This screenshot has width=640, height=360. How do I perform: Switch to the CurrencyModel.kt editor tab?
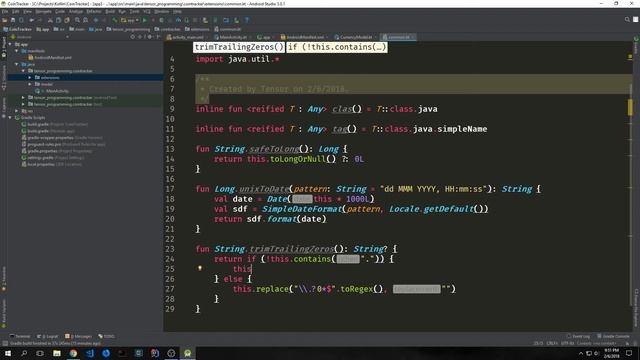[356, 37]
